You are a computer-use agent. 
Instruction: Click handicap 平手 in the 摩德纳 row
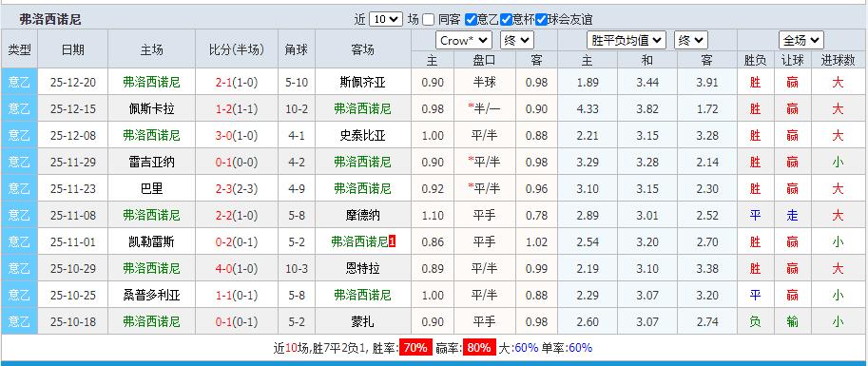click(x=484, y=216)
